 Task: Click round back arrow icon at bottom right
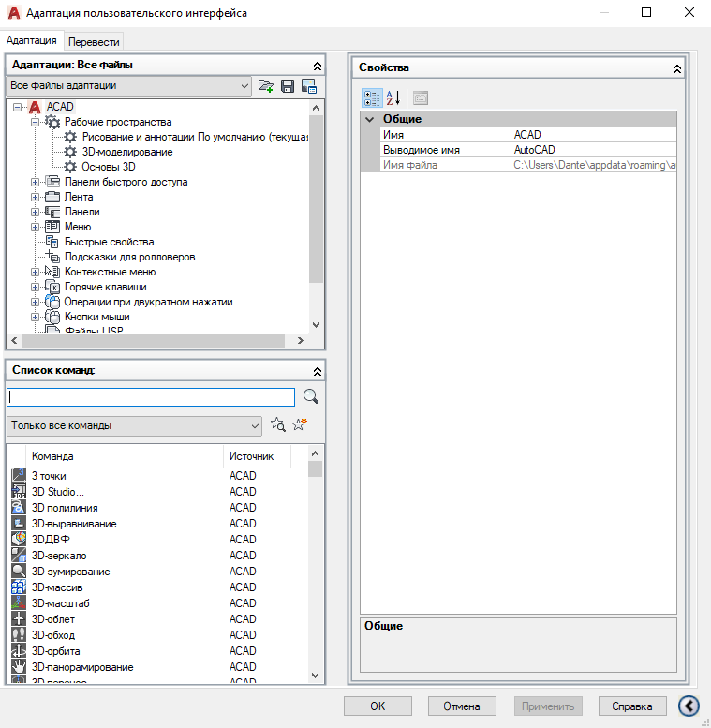point(689,706)
